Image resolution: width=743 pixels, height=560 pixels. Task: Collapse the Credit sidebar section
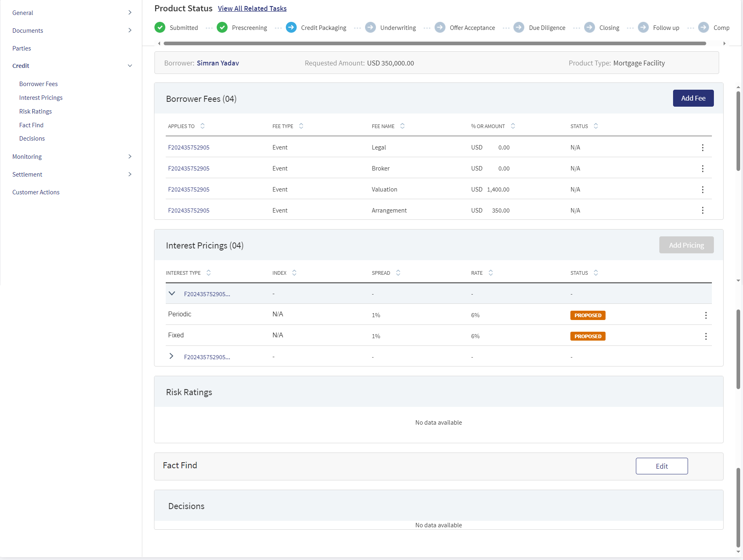(x=130, y=66)
